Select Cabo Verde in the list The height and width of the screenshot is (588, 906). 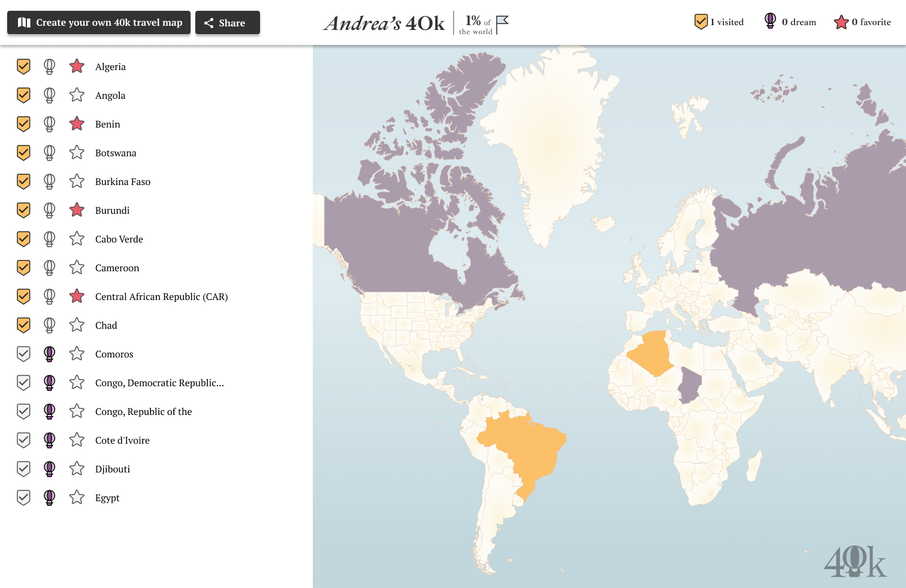(x=119, y=239)
